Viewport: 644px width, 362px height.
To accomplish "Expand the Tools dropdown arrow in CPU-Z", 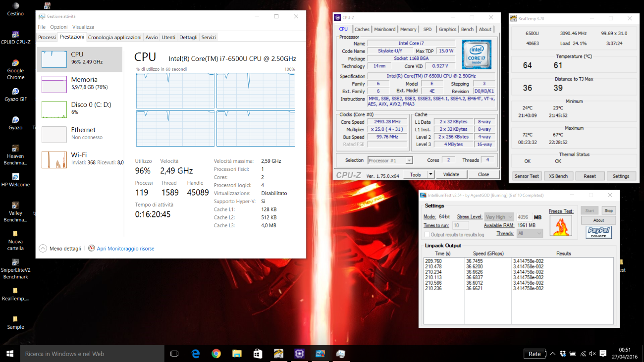I will tap(430, 174).
